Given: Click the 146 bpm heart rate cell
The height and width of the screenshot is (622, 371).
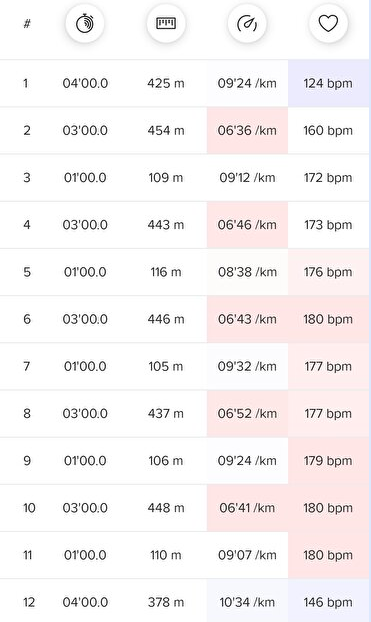Looking at the screenshot, I should (x=328, y=602).
